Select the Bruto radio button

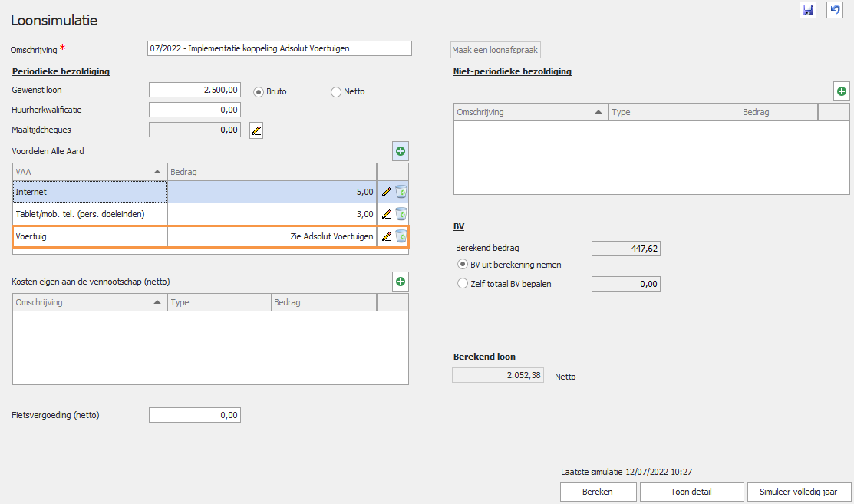click(x=259, y=92)
